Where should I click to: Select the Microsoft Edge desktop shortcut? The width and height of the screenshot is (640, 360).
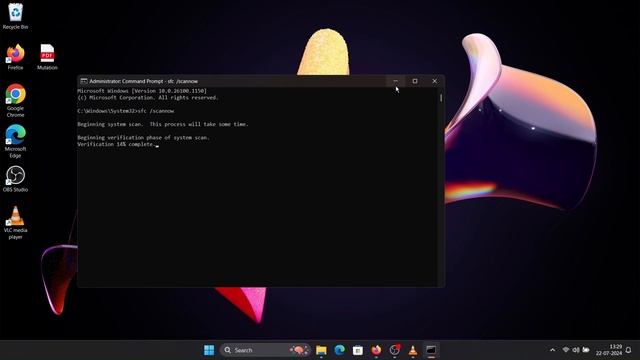[x=15, y=141]
